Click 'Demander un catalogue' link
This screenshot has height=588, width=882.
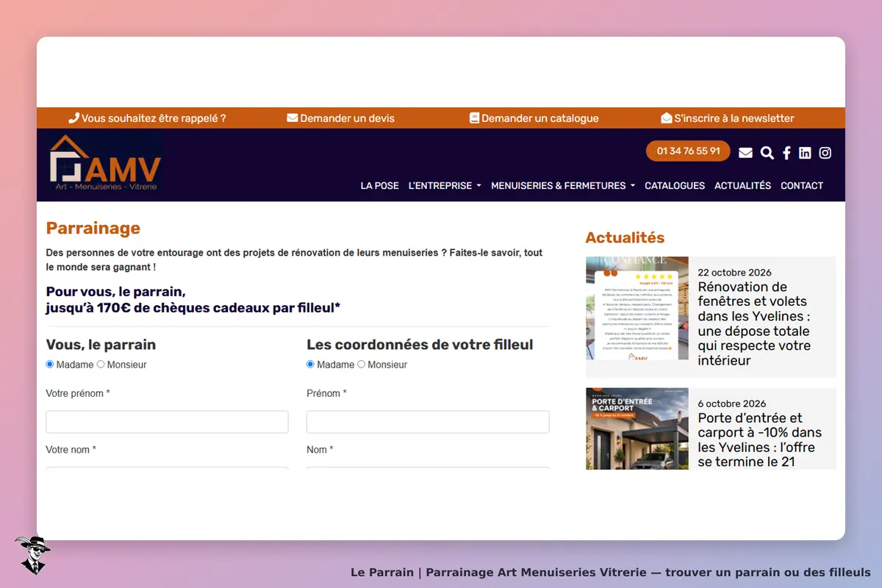coord(540,118)
